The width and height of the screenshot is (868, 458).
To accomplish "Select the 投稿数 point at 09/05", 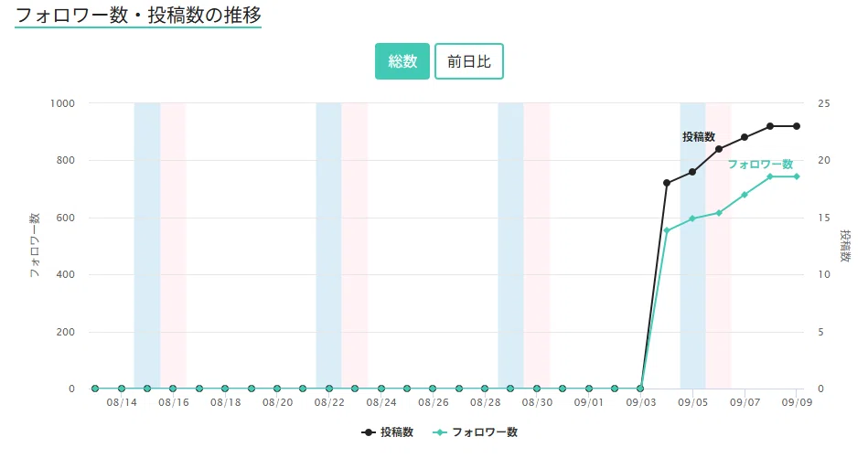I will click(692, 172).
